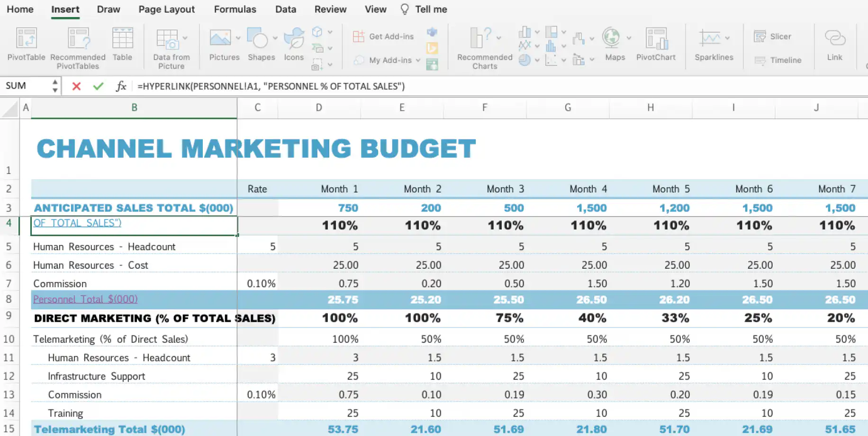Switch to the Home tab
This screenshot has width=868, height=436.
tap(20, 9)
